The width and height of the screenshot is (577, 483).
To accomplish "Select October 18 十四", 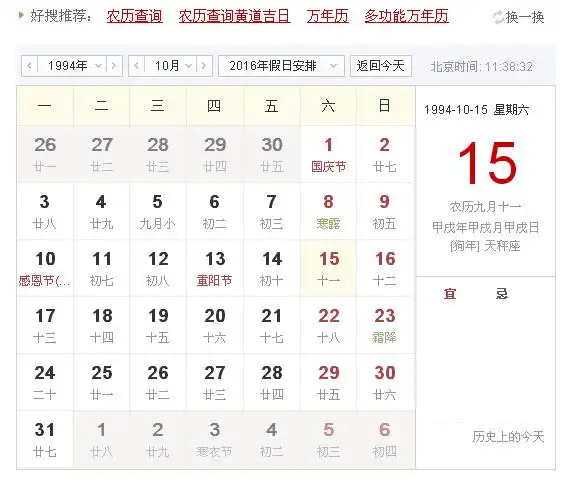I will (x=102, y=326).
